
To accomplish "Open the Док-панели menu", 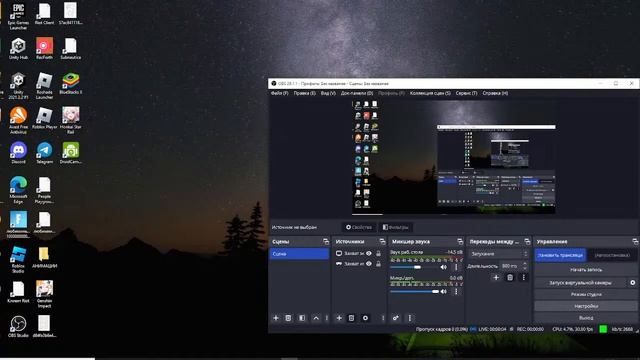I will [357, 93].
